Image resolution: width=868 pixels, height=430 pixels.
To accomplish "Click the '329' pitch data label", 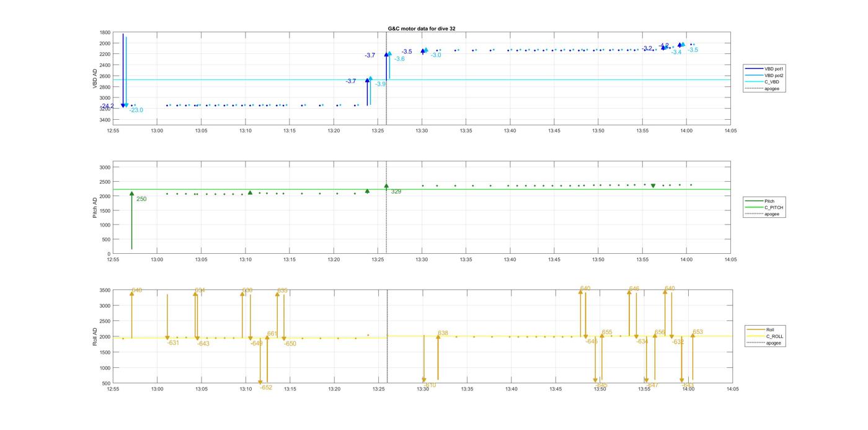I will (x=396, y=192).
